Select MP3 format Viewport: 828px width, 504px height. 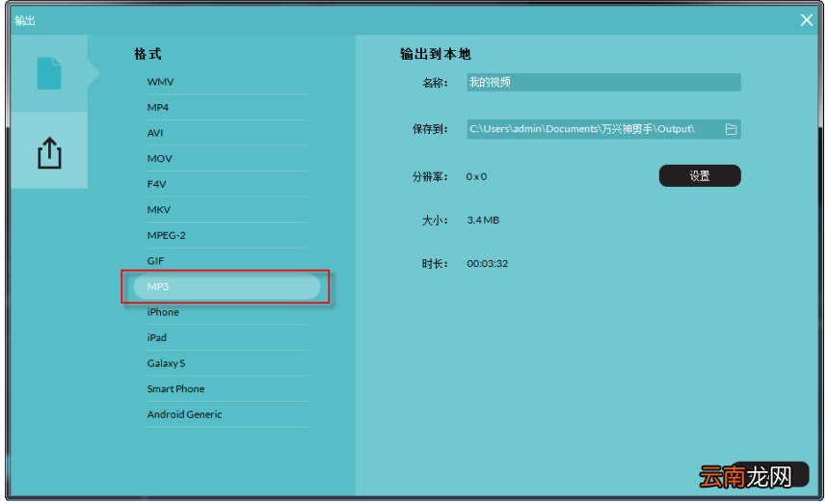[x=227, y=286]
